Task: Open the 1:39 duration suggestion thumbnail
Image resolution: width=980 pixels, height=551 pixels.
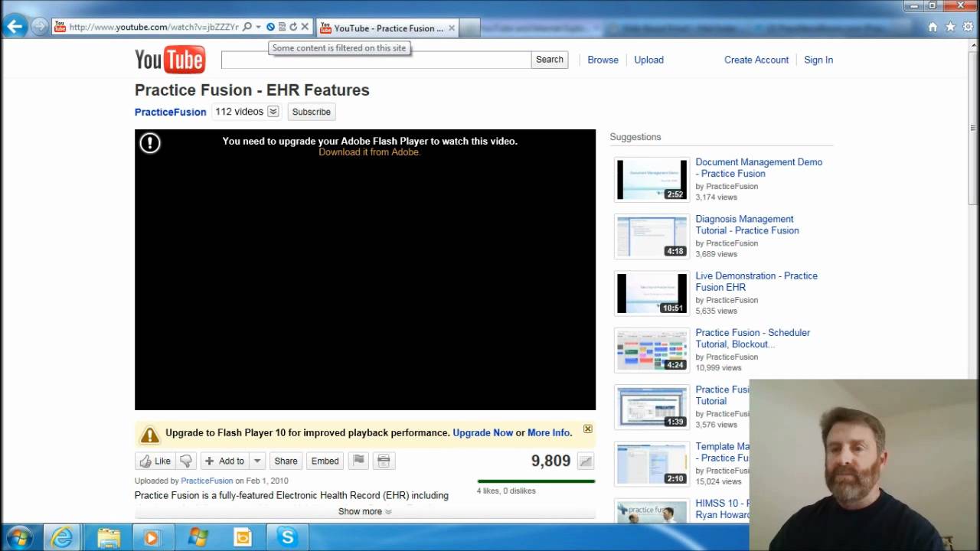Action: (x=652, y=406)
